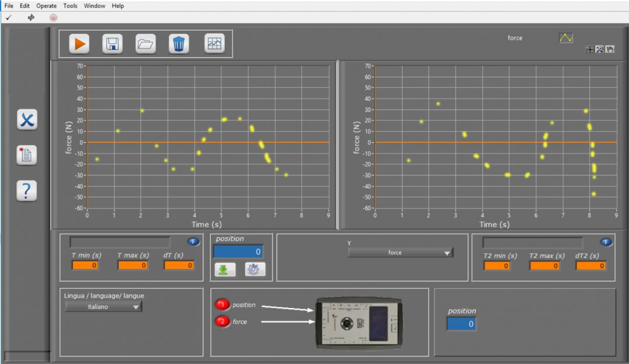
Task: Delete data with the trash can icon
Action: (x=179, y=44)
